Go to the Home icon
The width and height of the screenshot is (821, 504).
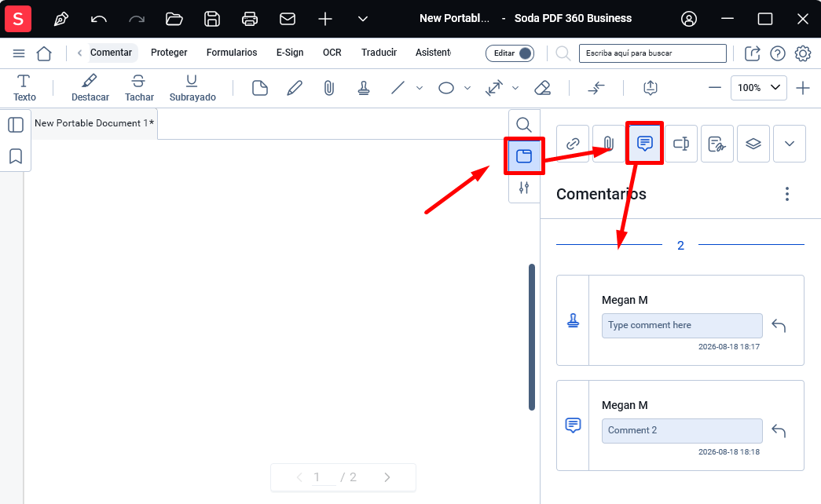click(x=44, y=53)
